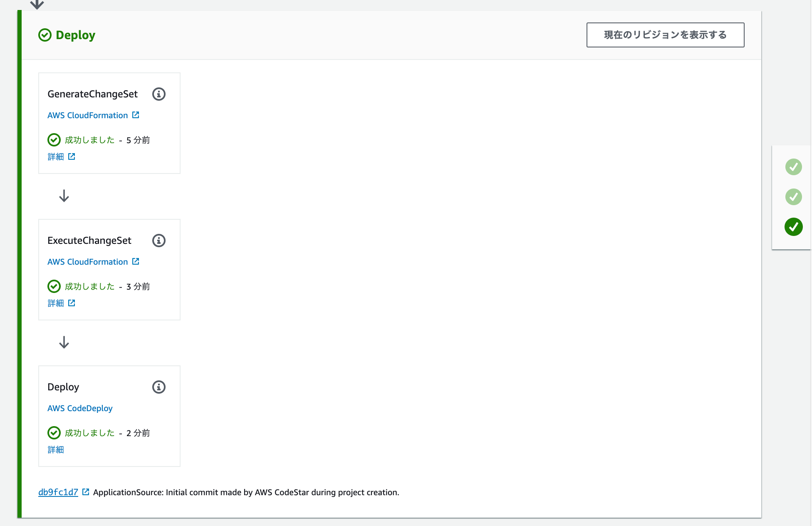Open commit db9fc1d7 link
The image size is (812, 526).
point(58,492)
